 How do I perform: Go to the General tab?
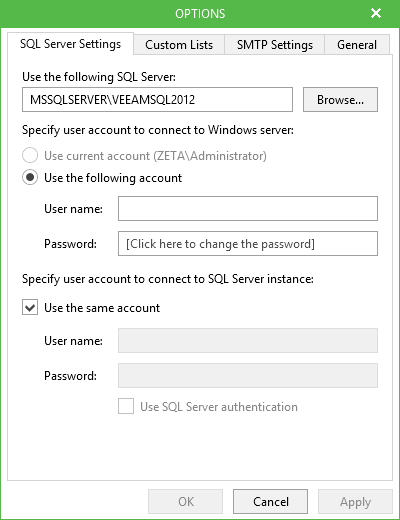[357, 45]
